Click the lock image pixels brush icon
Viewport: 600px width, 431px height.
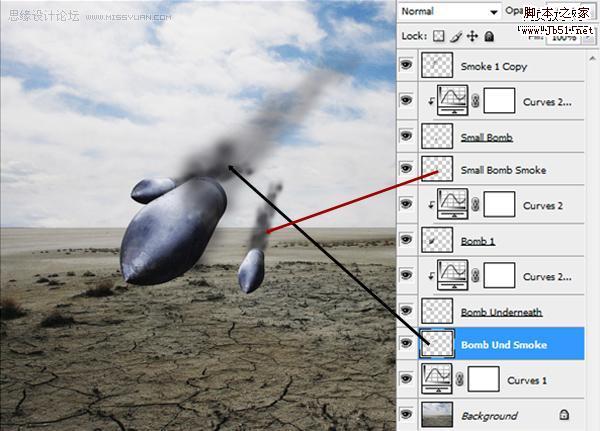click(x=456, y=36)
